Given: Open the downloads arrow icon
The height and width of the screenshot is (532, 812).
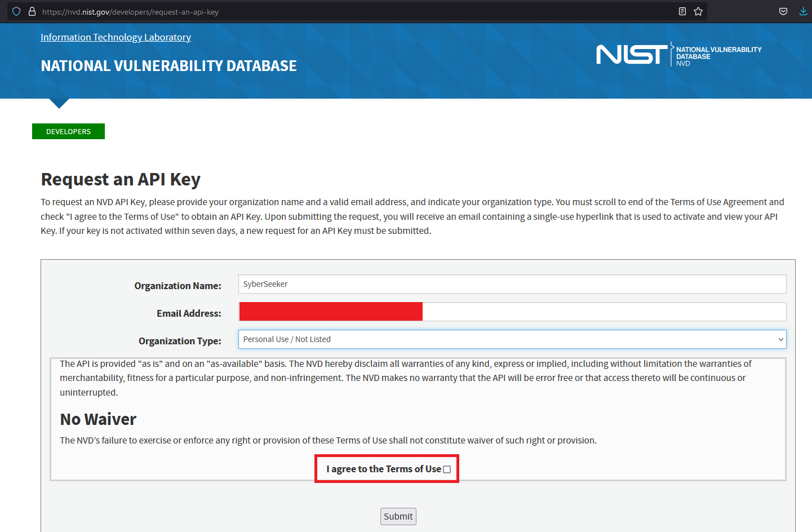Looking at the screenshot, I should click(803, 11).
